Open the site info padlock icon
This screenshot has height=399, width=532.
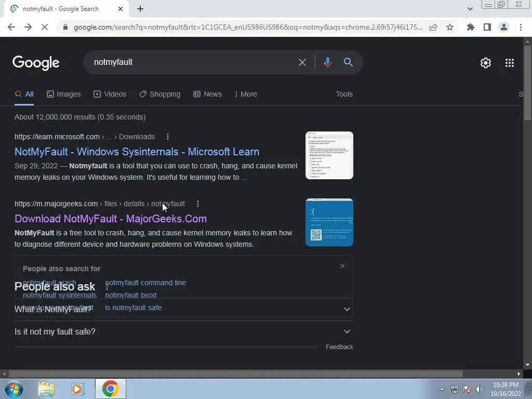(65, 27)
